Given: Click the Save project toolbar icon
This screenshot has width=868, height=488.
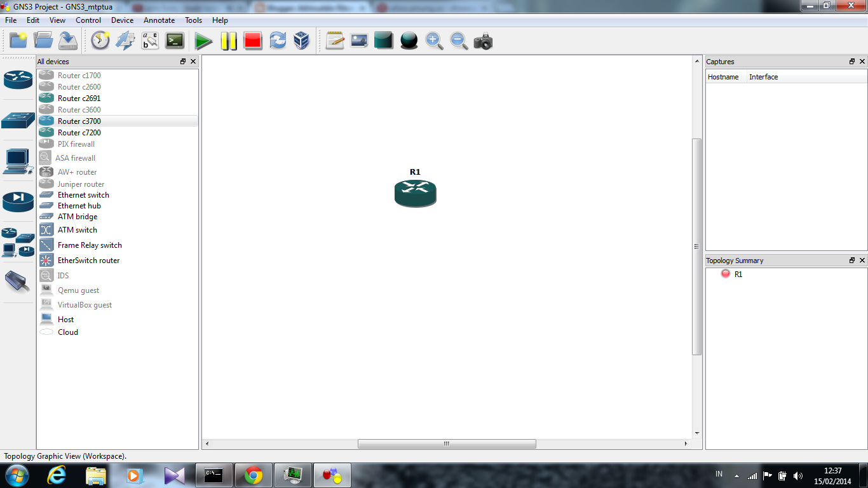Looking at the screenshot, I should coord(68,41).
